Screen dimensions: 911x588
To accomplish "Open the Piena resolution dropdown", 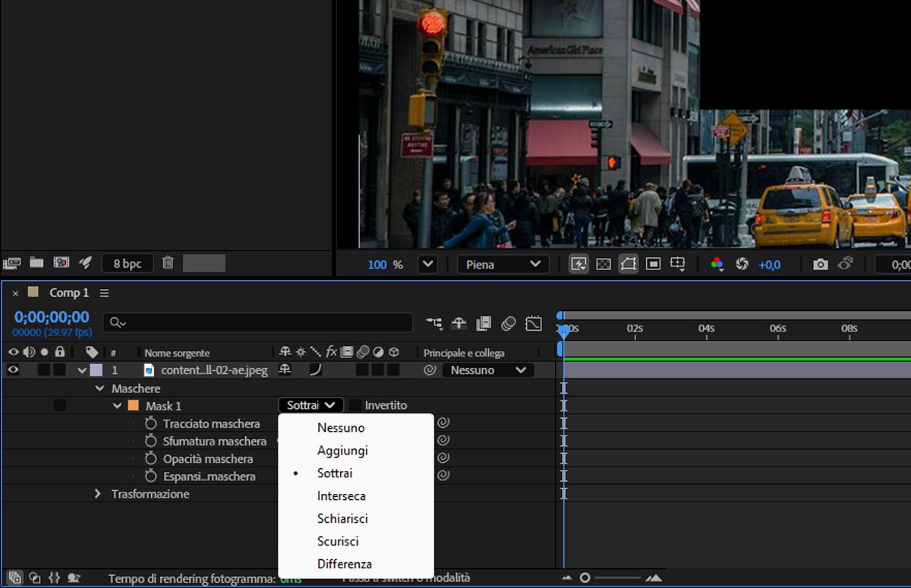I will click(503, 264).
